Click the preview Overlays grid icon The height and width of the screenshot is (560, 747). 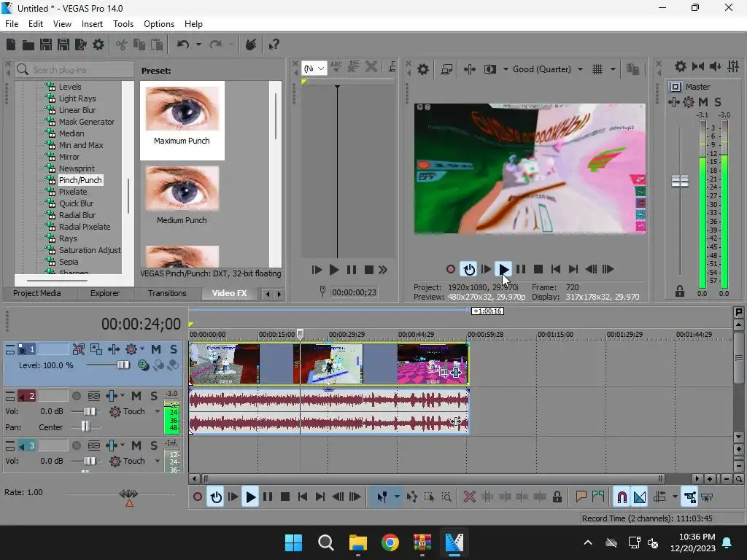[x=597, y=69]
